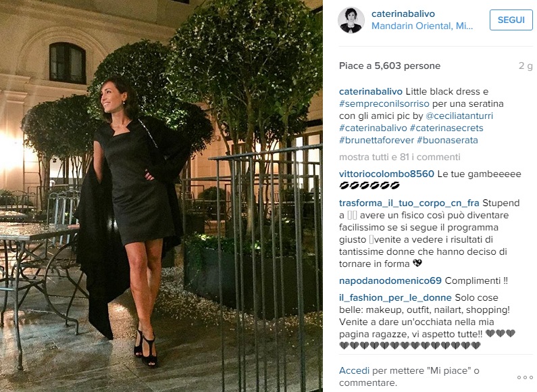The height and width of the screenshot is (392, 537).
Task: Open napodanodomenico69 commenter profile
Action: tap(390, 281)
